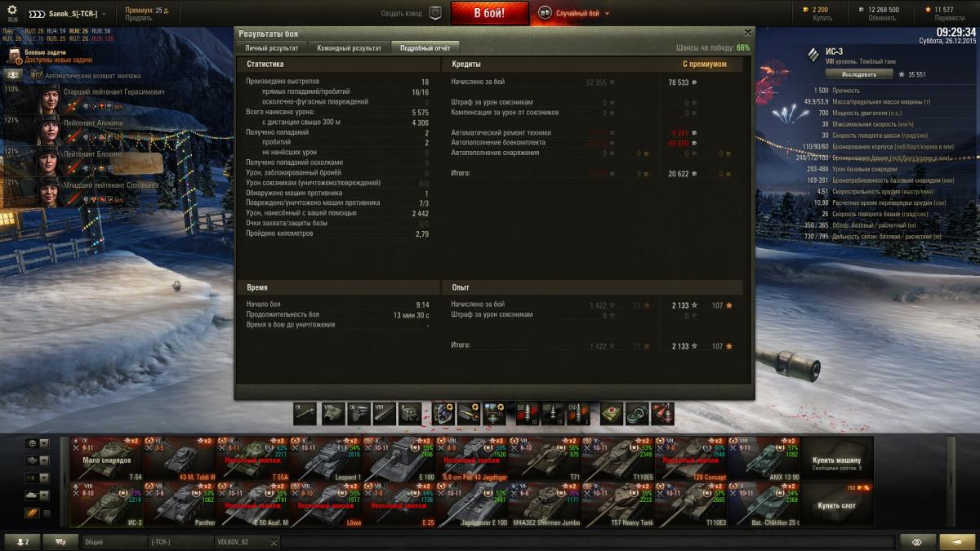Open the suspension tracks module slot
The width and height of the screenshot is (980, 551).
click(x=384, y=414)
